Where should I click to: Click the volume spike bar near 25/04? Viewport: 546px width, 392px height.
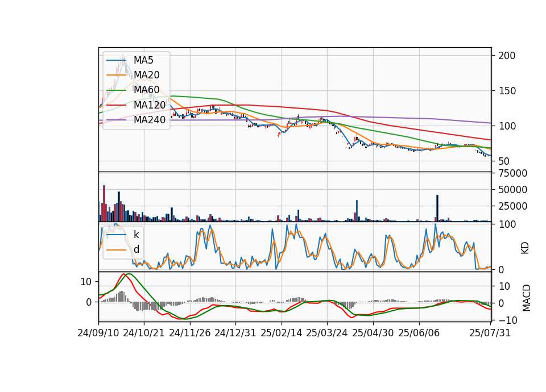point(357,211)
